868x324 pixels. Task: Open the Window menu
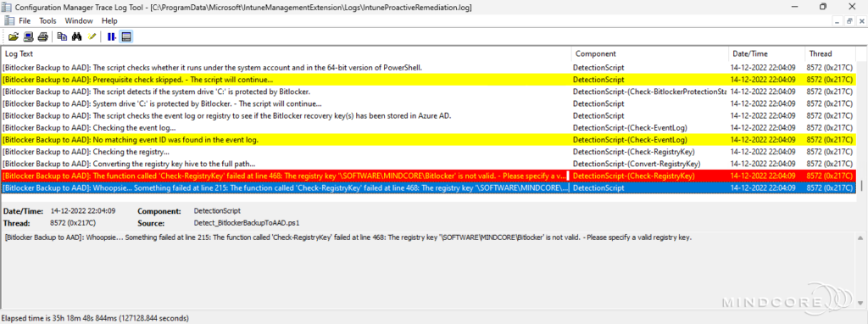[79, 20]
